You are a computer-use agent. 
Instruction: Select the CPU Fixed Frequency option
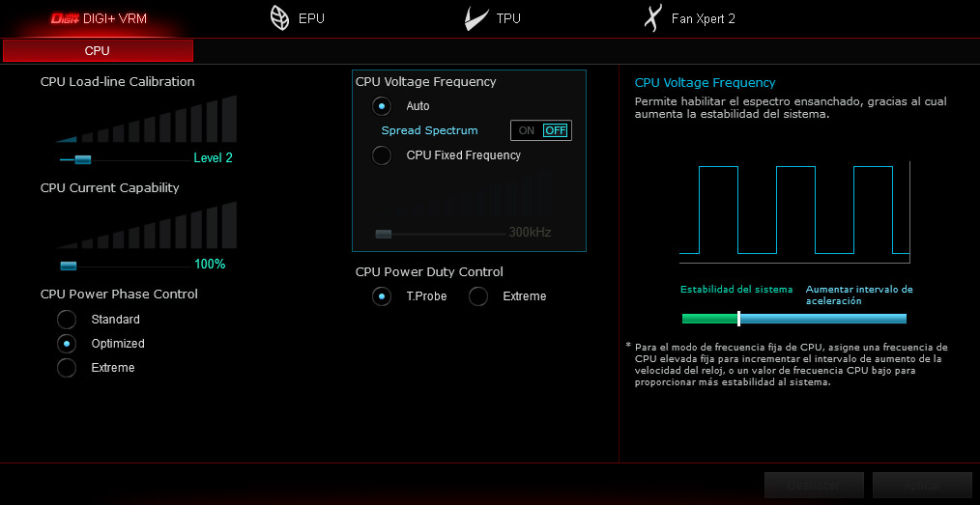point(382,155)
